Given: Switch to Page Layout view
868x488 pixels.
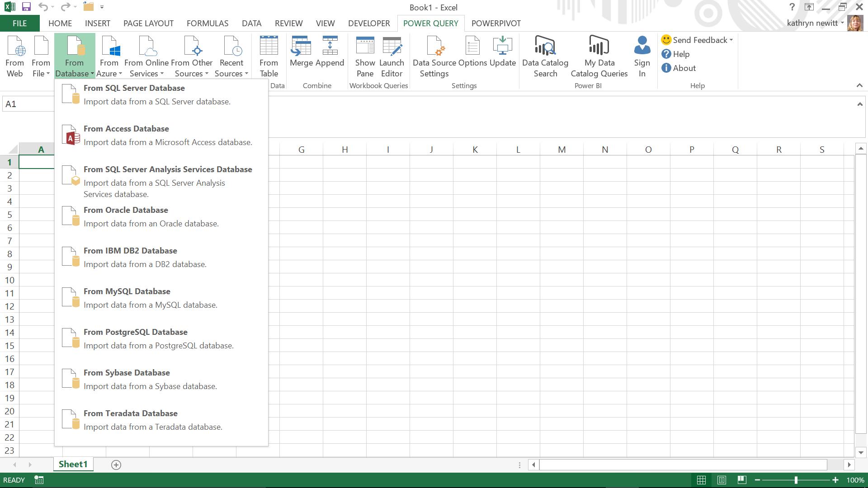Looking at the screenshot, I should [x=722, y=480].
